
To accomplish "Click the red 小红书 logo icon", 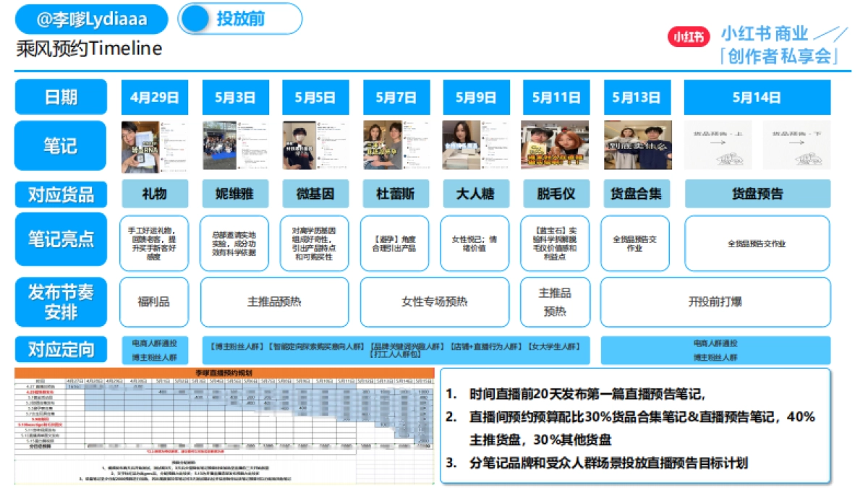I will 689,33.
